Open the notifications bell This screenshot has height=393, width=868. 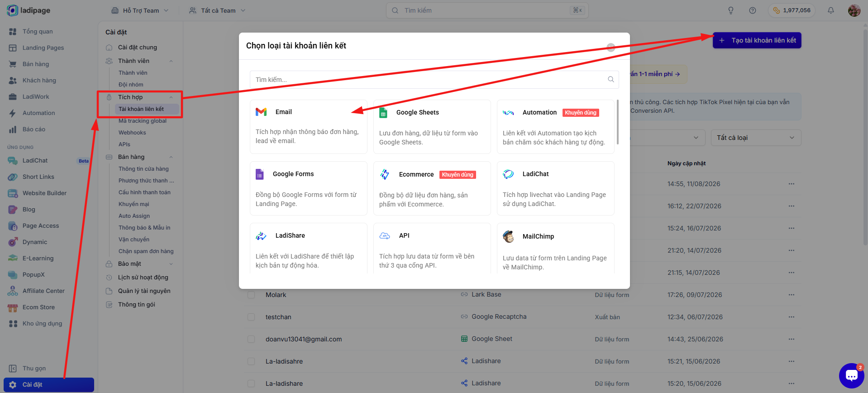click(831, 10)
